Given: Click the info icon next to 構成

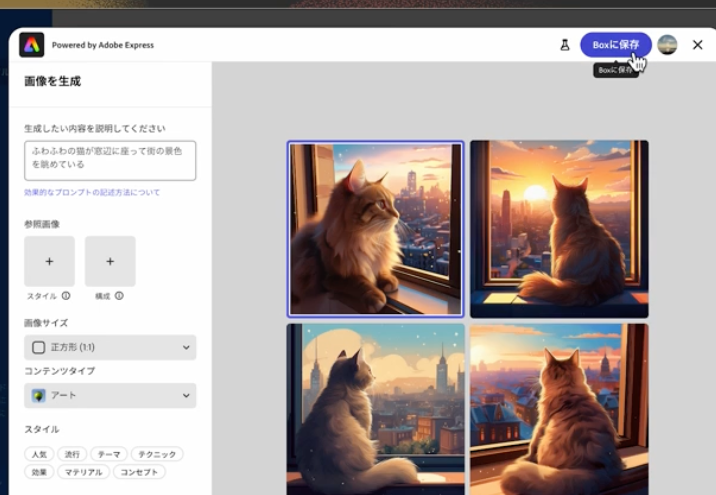Looking at the screenshot, I should [x=119, y=296].
